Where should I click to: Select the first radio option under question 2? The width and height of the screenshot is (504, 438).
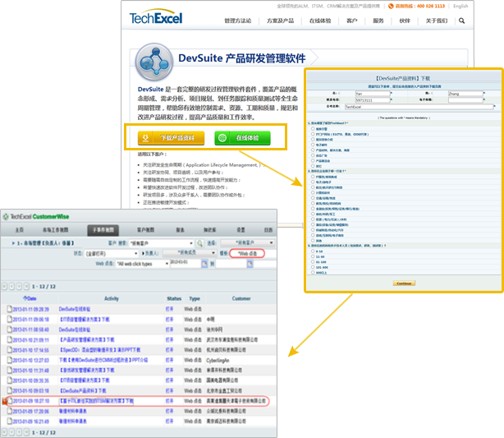(313, 177)
